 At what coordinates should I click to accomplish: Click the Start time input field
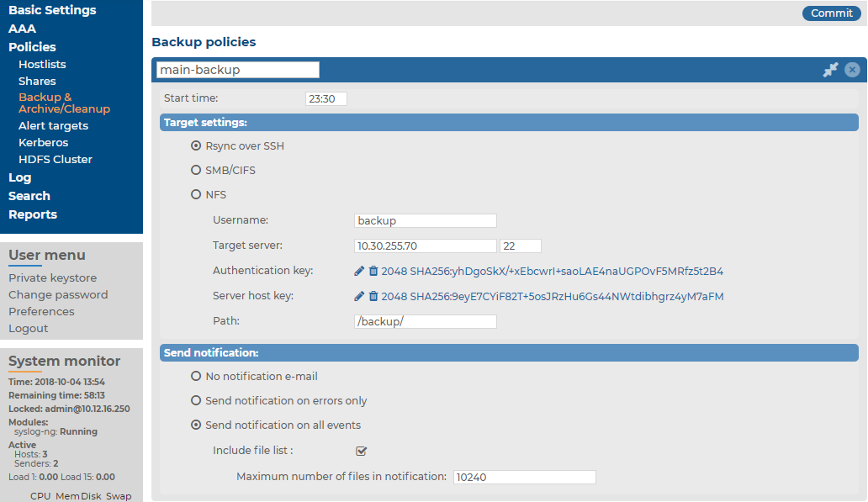(326, 99)
